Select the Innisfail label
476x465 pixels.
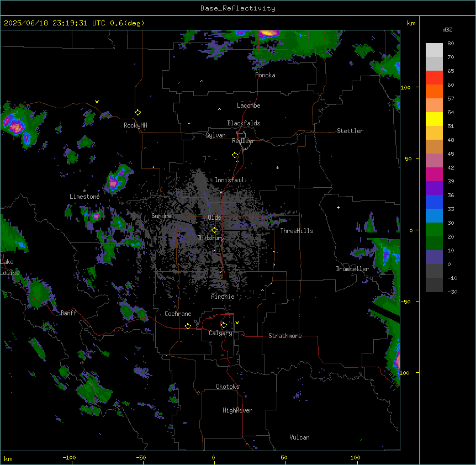pos(229,180)
